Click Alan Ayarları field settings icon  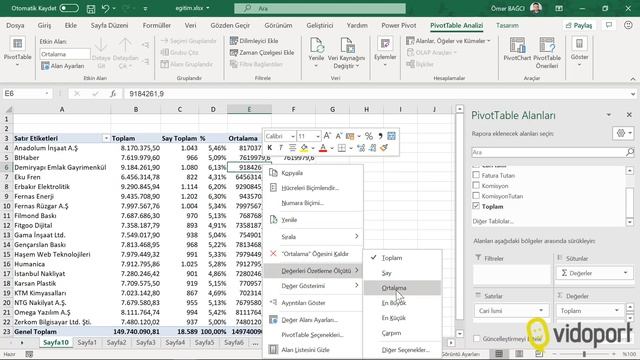(x=45, y=66)
